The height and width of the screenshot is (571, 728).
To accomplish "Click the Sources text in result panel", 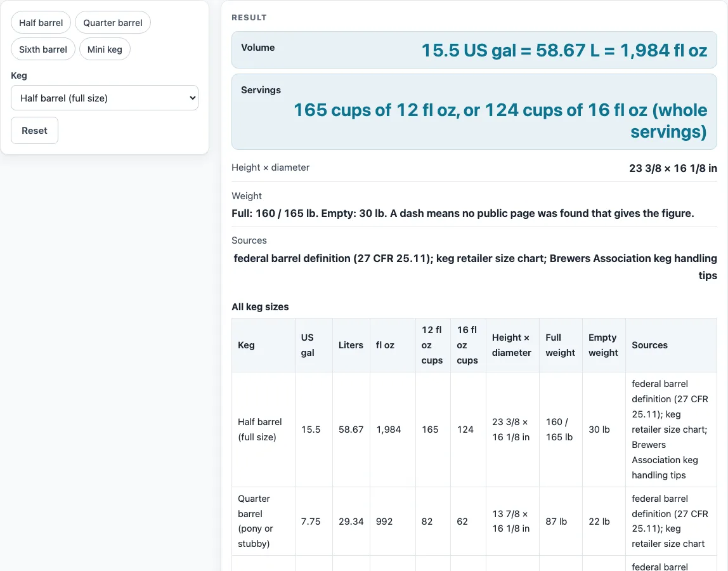I will click(475, 266).
